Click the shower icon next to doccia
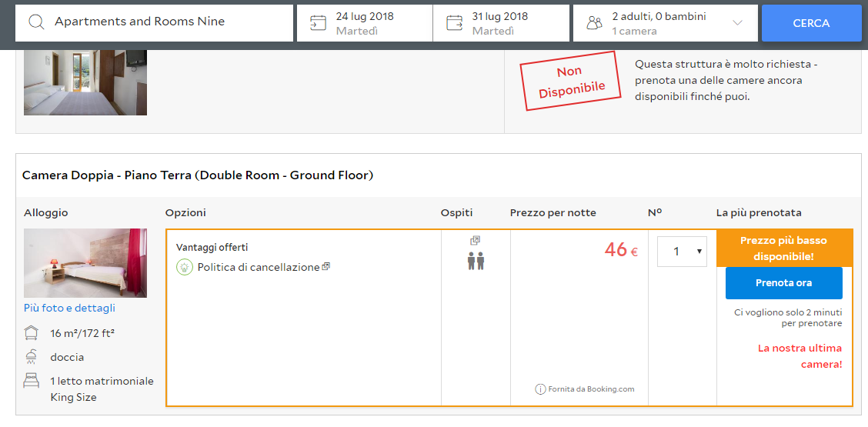Screen dimensions: 868x427 coord(32,357)
